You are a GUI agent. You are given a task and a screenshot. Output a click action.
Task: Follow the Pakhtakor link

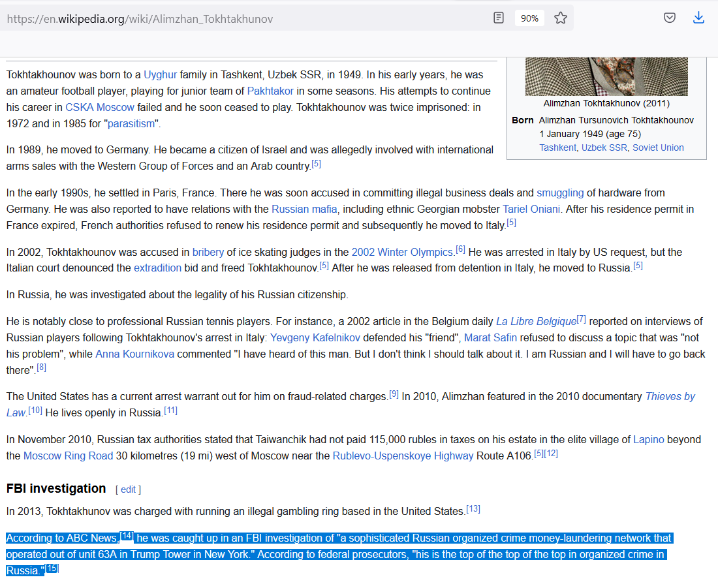point(270,91)
